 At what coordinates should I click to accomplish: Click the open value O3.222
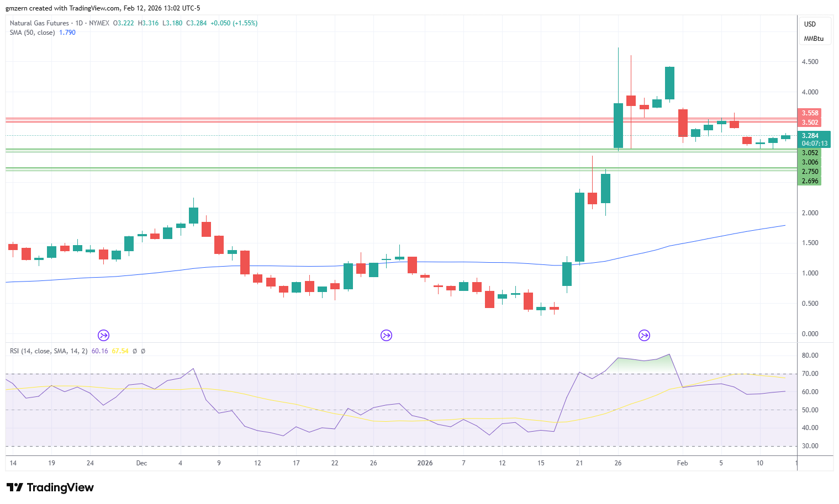(x=123, y=23)
